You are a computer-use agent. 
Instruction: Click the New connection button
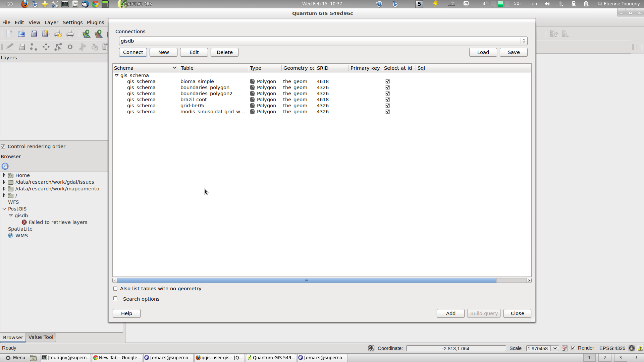click(163, 52)
